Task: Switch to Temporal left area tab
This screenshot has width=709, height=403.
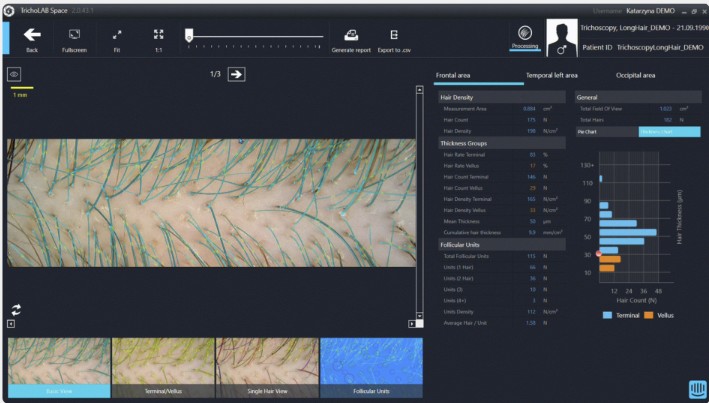Action: [551, 75]
